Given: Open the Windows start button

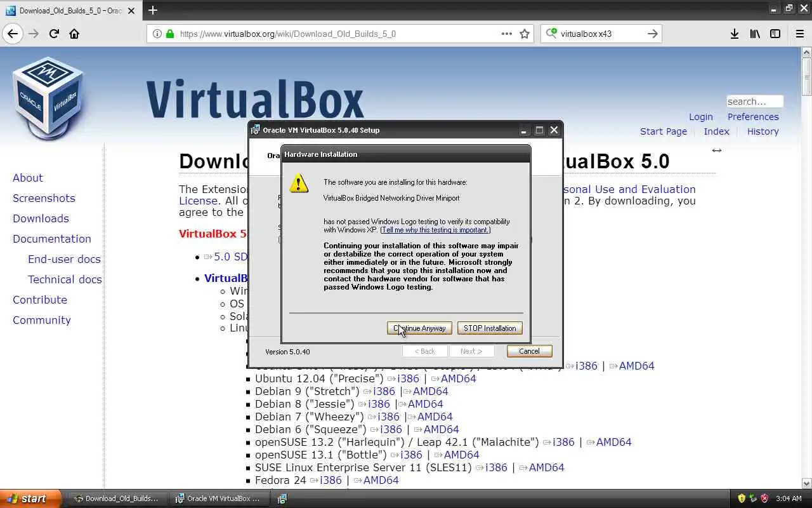Looking at the screenshot, I should [30, 498].
